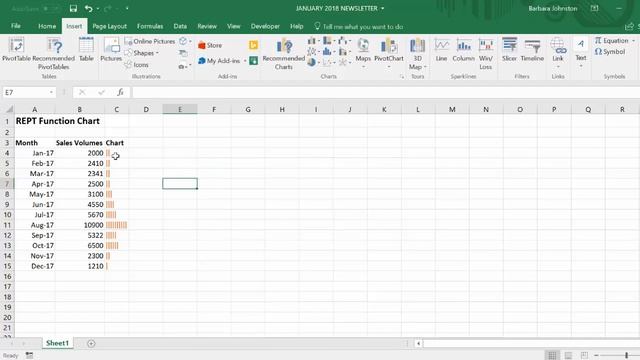Expand the Maps chart dropdown
640x360 pixels.
[x=363, y=67]
